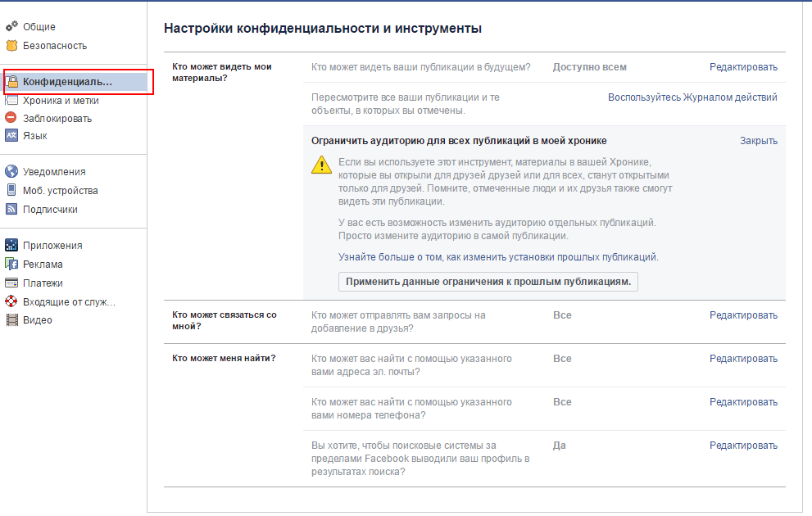Click the Платежи icon in the sidebar

12,283
